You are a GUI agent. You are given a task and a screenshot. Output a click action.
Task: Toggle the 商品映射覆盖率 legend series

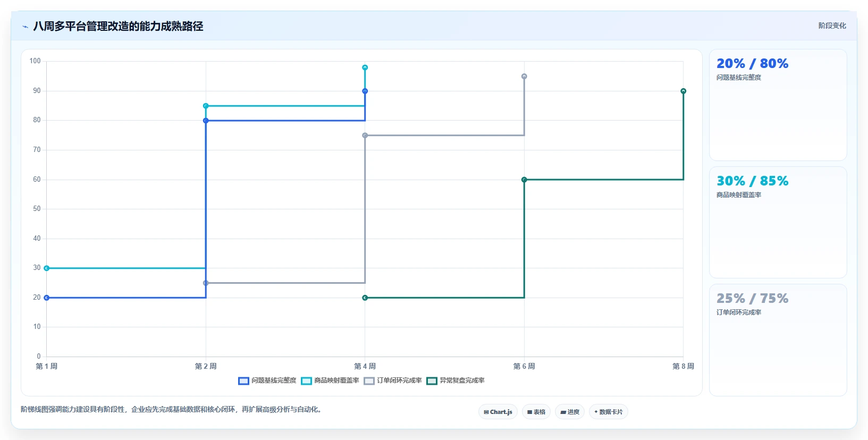[330, 380]
